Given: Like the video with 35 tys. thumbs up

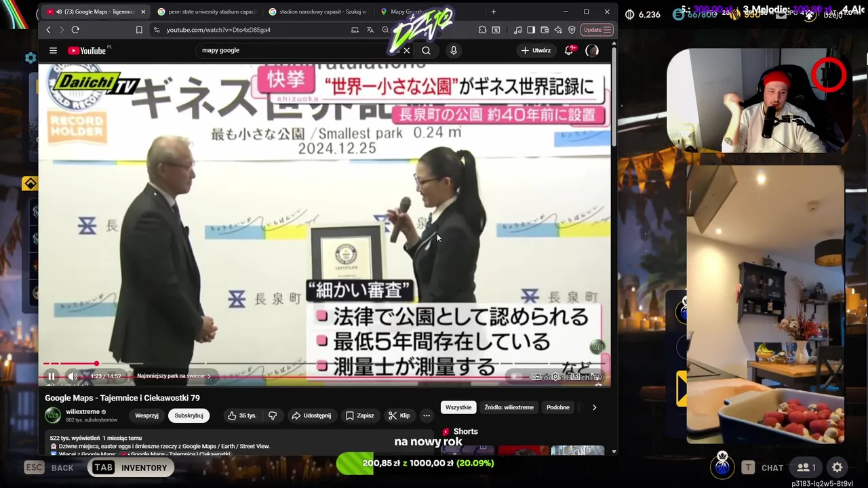Looking at the screenshot, I should (x=241, y=415).
